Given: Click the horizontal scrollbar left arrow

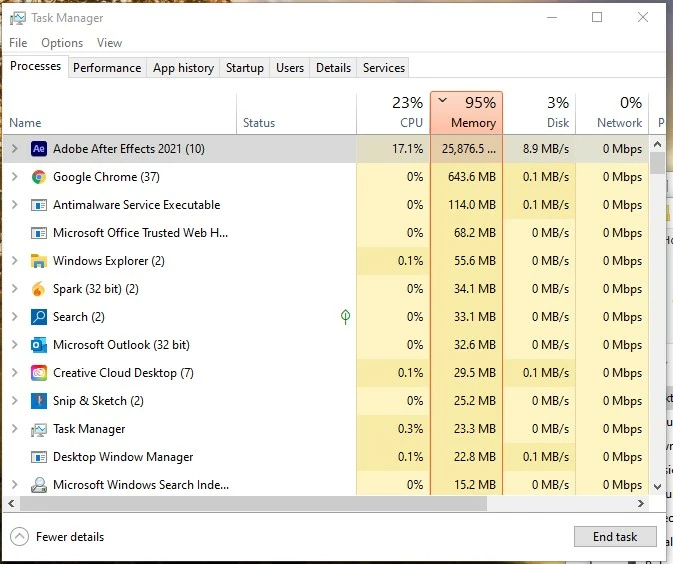Looking at the screenshot, I should (x=11, y=503).
